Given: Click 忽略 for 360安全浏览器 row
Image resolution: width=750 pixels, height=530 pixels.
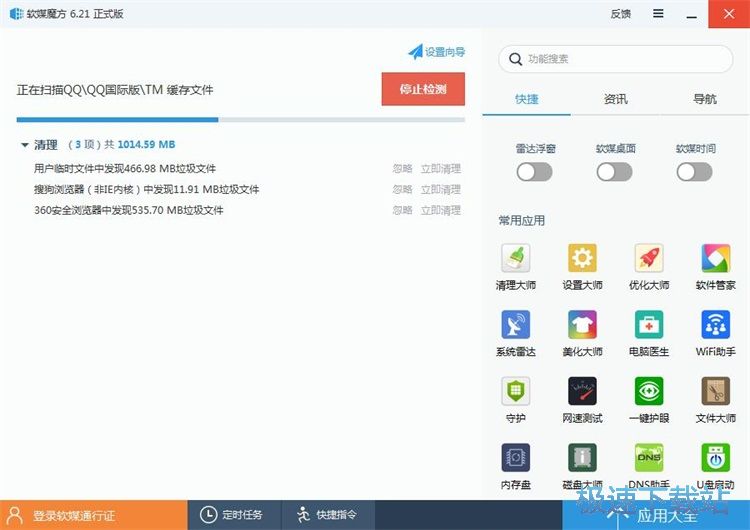Looking at the screenshot, I should (402, 210).
